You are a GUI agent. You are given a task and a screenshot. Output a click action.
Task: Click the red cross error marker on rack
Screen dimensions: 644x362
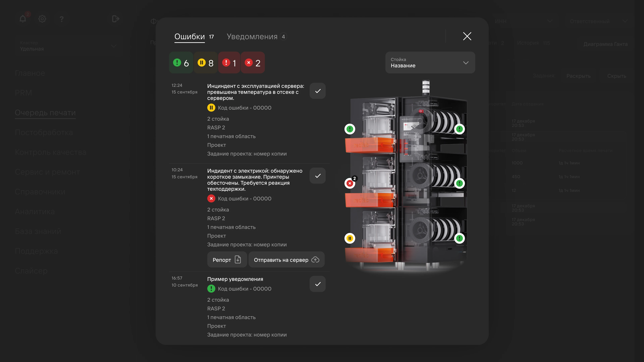pos(350,183)
